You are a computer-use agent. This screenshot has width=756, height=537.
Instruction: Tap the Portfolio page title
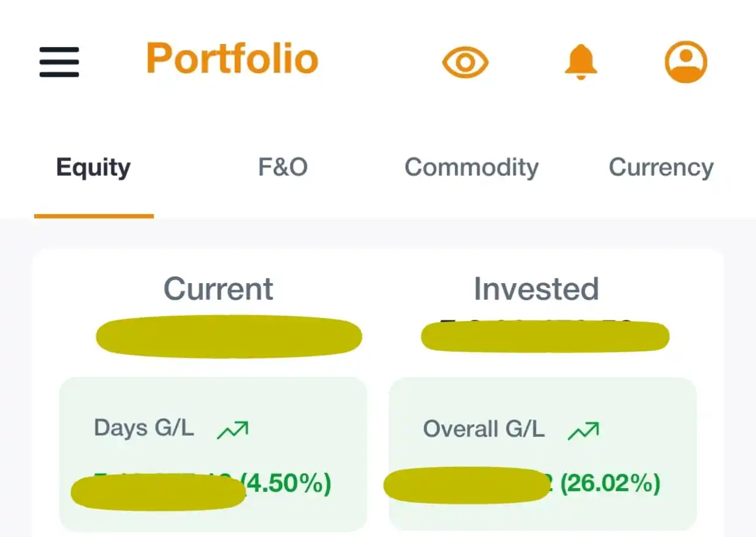232,59
